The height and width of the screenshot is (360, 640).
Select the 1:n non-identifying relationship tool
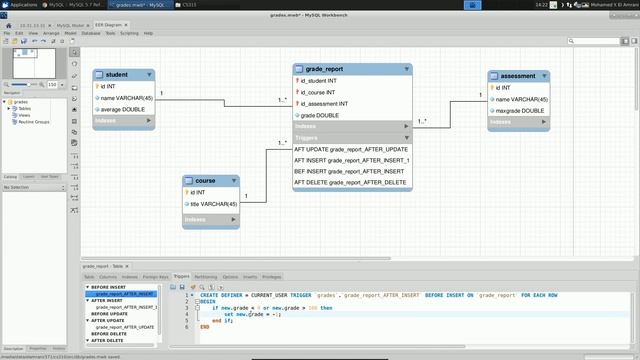pos(75,166)
